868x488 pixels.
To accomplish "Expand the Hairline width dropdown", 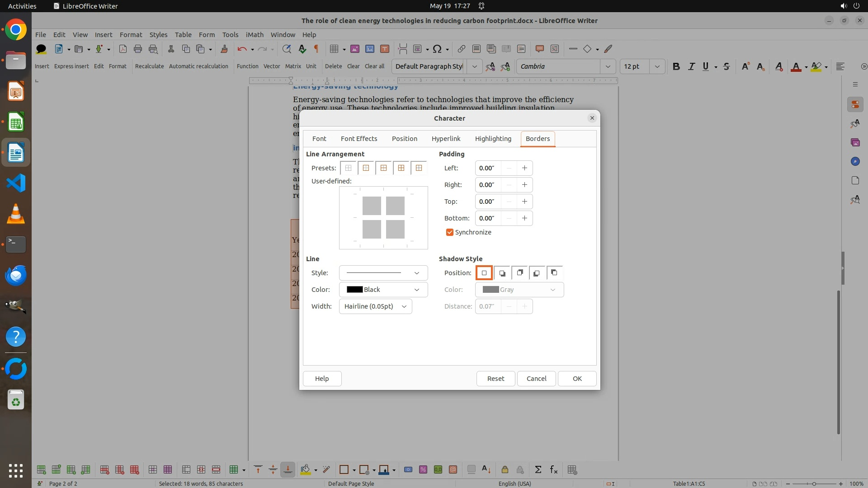I will click(375, 306).
